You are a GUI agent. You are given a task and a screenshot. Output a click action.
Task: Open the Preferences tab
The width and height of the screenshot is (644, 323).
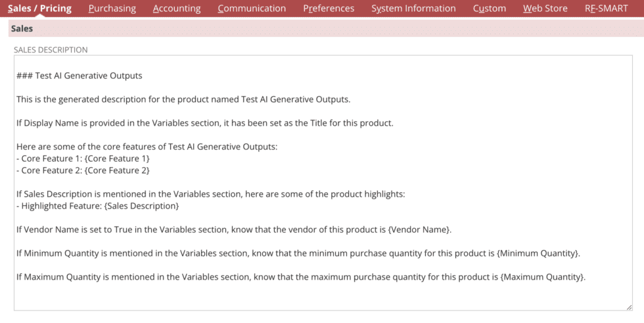click(x=329, y=9)
